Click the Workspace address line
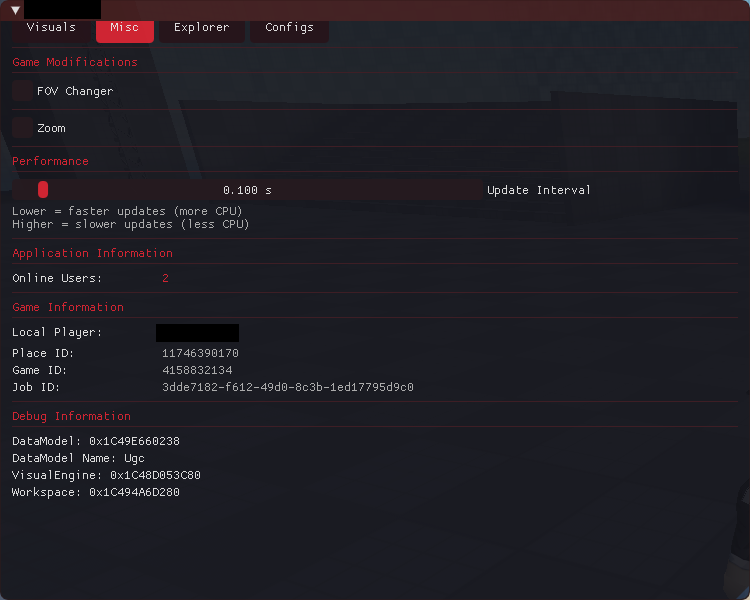This screenshot has width=750, height=600. click(x=96, y=492)
